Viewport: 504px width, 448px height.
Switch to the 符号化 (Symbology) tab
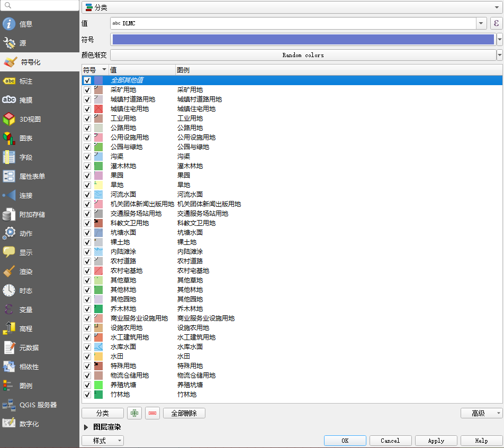(40, 62)
